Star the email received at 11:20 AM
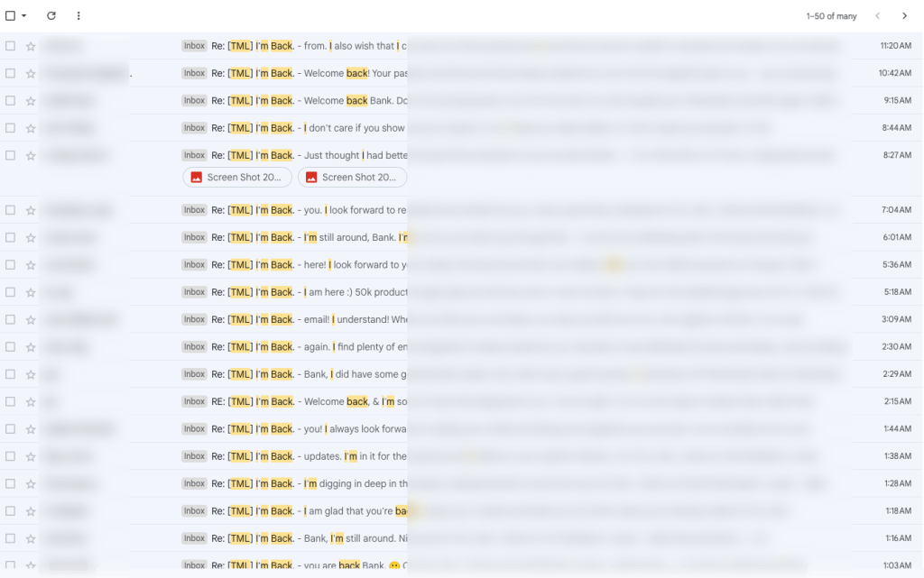 pos(31,46)
